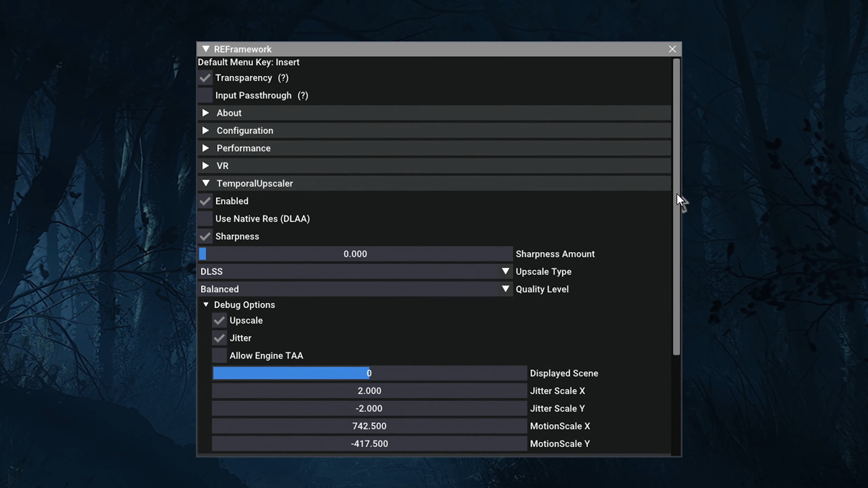Toggle the Transparency checkbox
The width and height of the screenshot is (868, 488).
[x=205, y=78]
